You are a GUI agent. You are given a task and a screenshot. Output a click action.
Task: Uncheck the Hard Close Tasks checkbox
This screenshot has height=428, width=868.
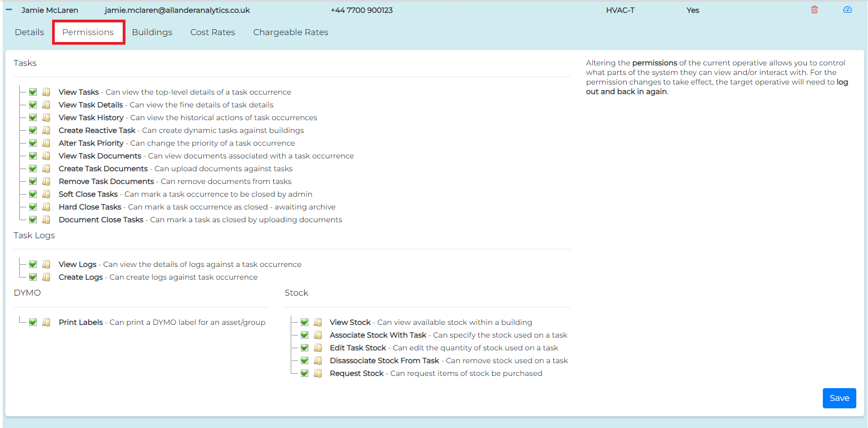33,207
